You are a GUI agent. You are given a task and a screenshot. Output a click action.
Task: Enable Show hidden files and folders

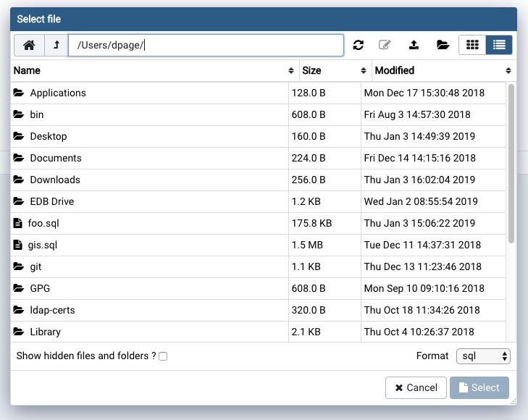[x=163, y=356]
